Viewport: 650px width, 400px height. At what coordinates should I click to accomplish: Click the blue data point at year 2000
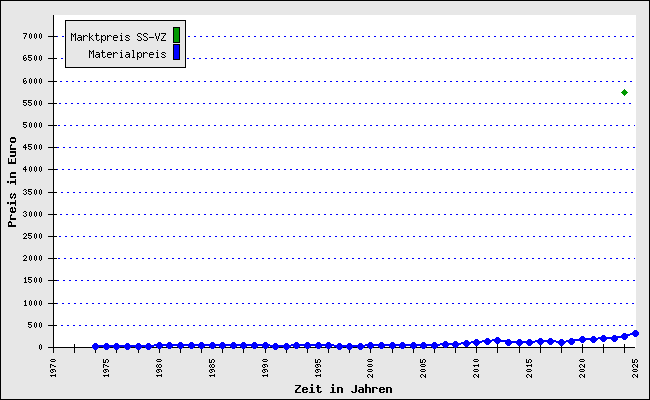click(371, 345)
